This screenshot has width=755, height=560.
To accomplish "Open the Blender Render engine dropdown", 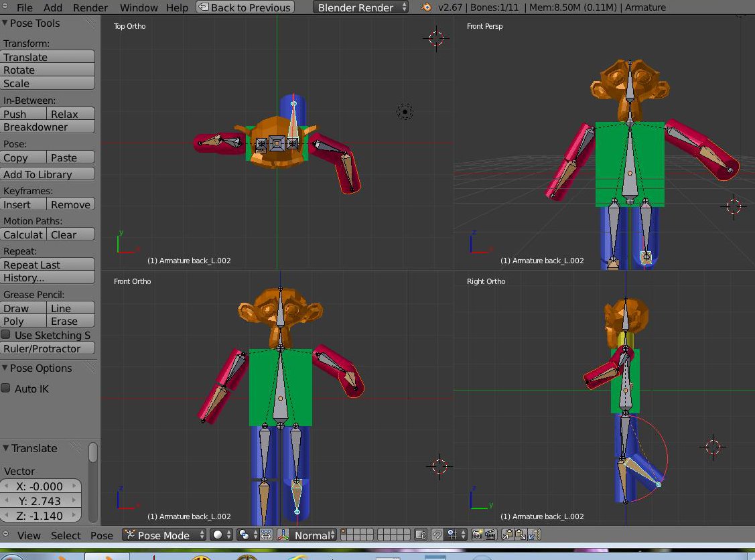I will tap(360, 7).
